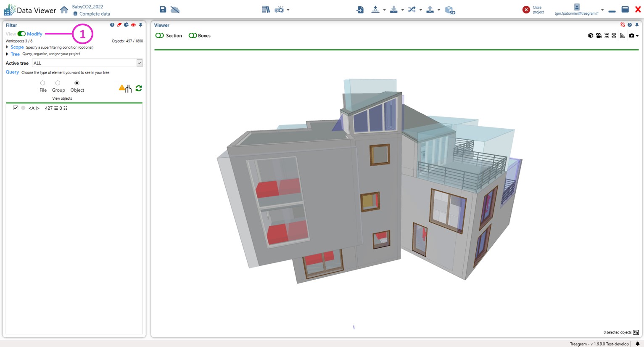Open the library books icon
644x347 pixels.
tap(266, 10)
